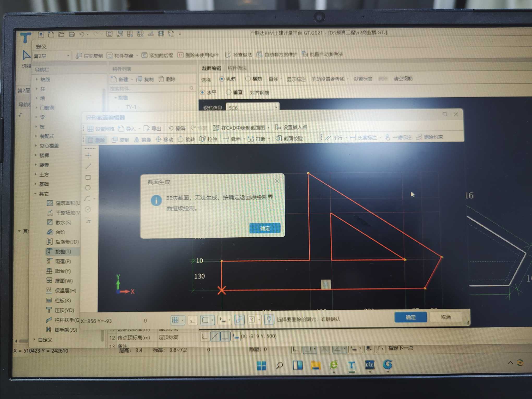
Task: Open 在CAD中绘制截面图 dropdown arrow
Action: pos(269,128)
